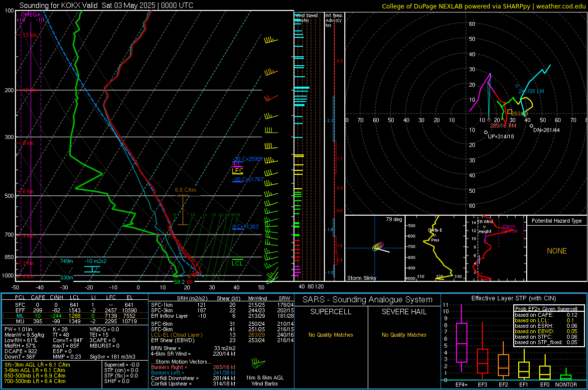Click the 6 km height marker label
Viewport: 588px width, 390px height.
pyautogui.click(x=28, y=191)
